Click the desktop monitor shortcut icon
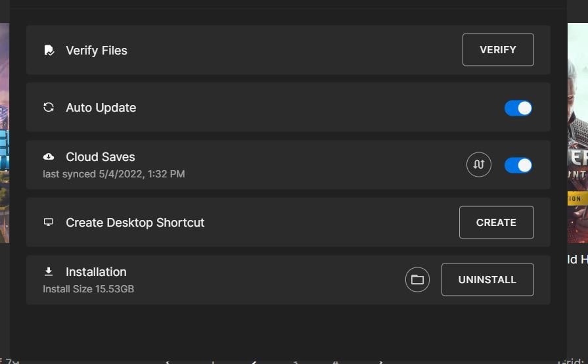588x364 pixels. pos(49,222)
